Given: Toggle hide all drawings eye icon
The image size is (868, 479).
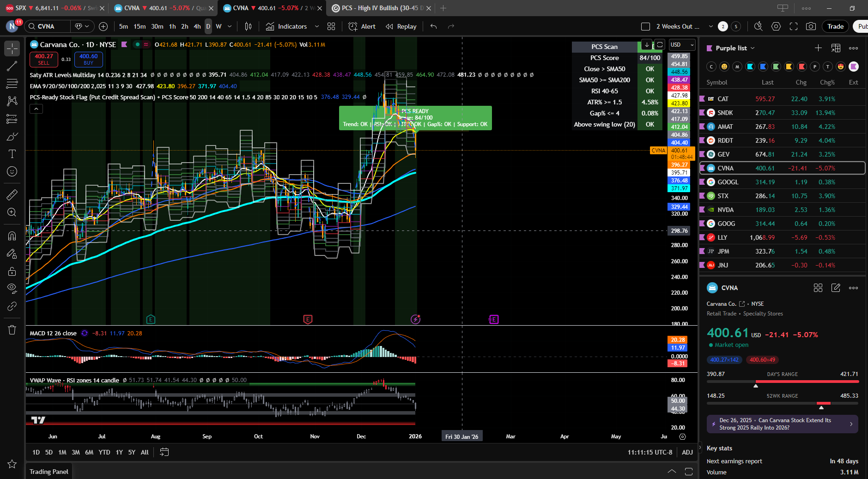Looking at the screenshot, I should (x=12, y=289).
